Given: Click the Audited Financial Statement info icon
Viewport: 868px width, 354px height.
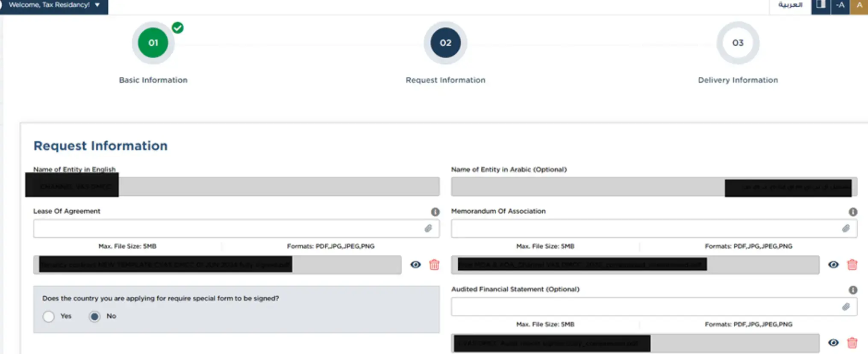Looking at the screenshot, I should [853, 290].
